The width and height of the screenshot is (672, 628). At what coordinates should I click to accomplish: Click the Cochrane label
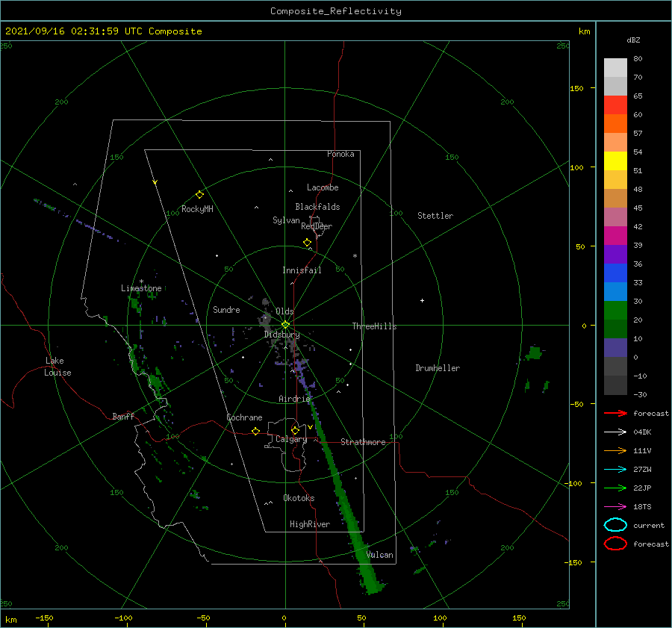244,417
